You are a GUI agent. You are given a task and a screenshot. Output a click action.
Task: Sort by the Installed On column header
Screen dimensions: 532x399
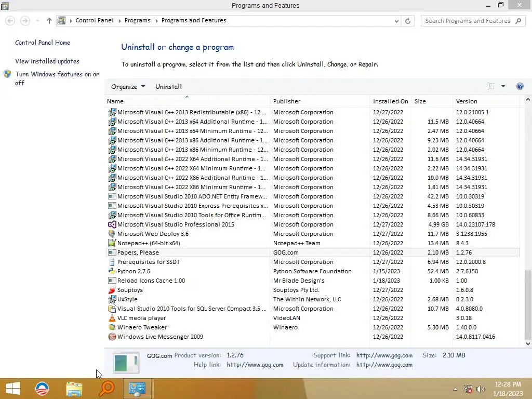click(x=391, y=101)
